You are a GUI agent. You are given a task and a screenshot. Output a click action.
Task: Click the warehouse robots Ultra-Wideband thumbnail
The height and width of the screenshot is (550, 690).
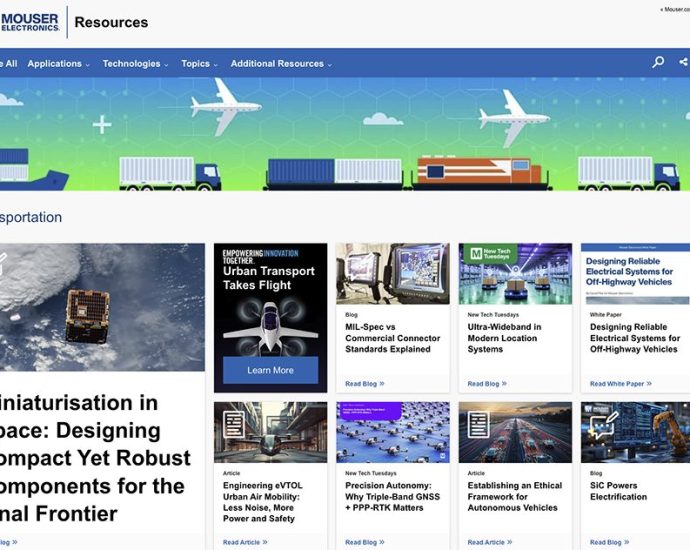515,273
